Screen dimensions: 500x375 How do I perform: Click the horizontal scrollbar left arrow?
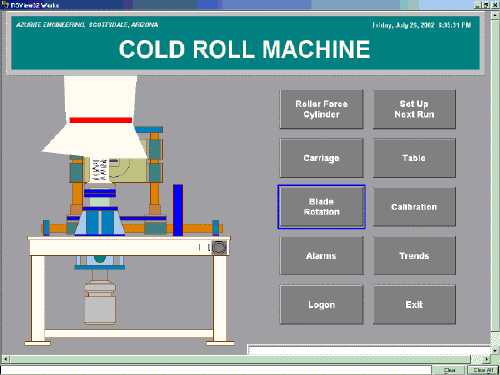pos(5,359)
